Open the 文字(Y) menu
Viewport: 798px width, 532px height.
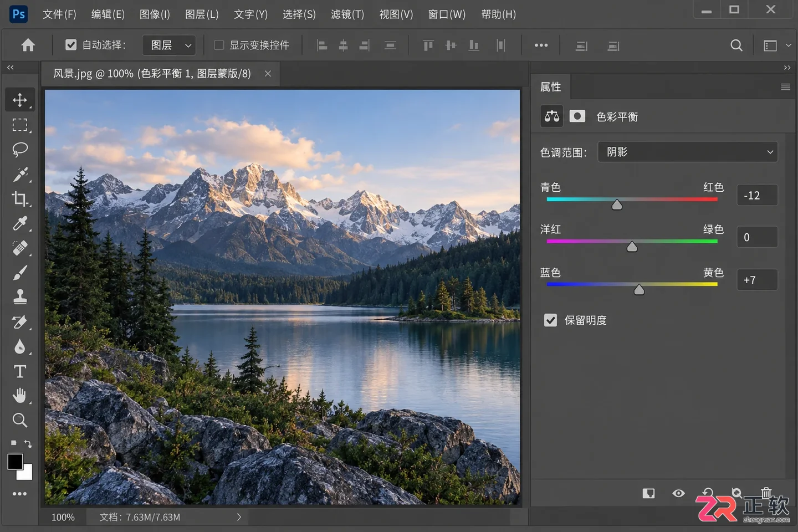(250, 14)
